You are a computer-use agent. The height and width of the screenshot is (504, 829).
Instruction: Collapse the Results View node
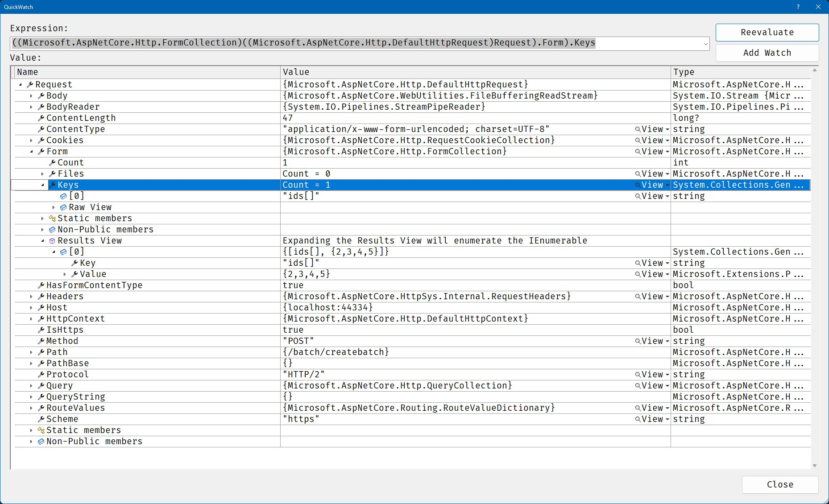(x=43, y=241)
